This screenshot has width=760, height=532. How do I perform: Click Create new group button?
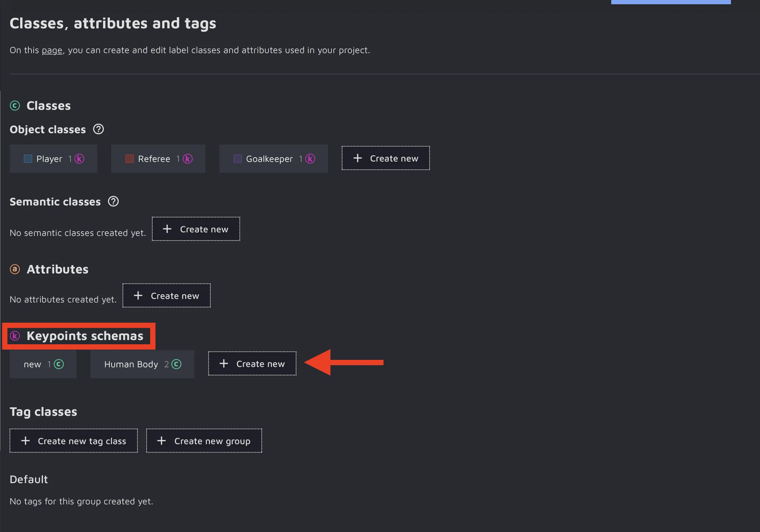point(204,441)
